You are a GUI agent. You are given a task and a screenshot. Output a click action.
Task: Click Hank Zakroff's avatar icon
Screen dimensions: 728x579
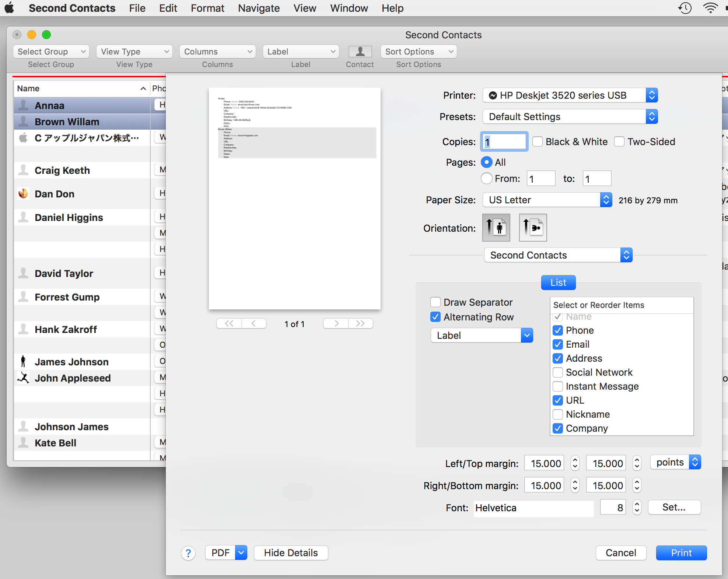tap(24, 329)
